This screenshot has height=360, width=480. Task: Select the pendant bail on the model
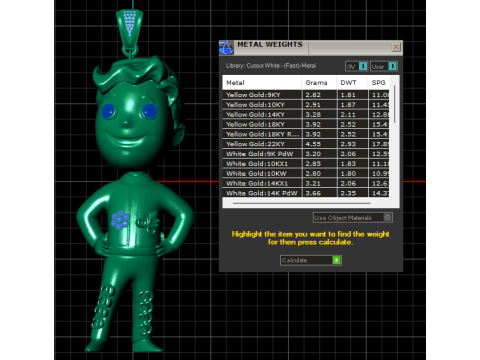[x=129, y=29]
